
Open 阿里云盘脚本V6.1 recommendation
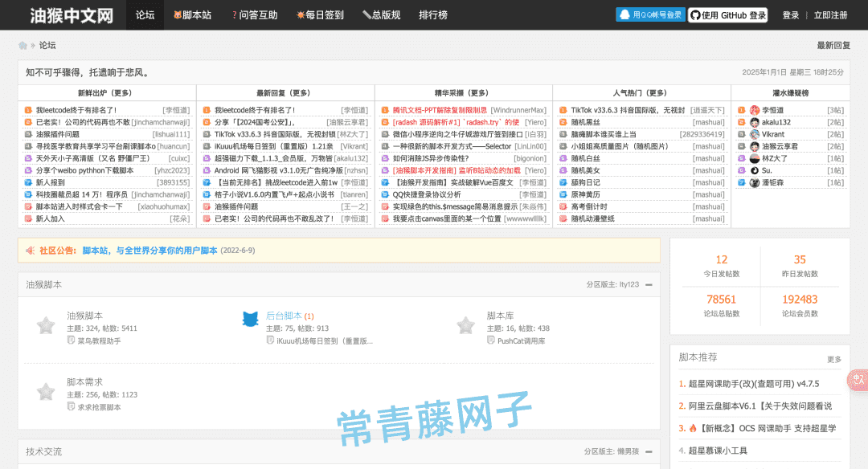tap(760, 406)
